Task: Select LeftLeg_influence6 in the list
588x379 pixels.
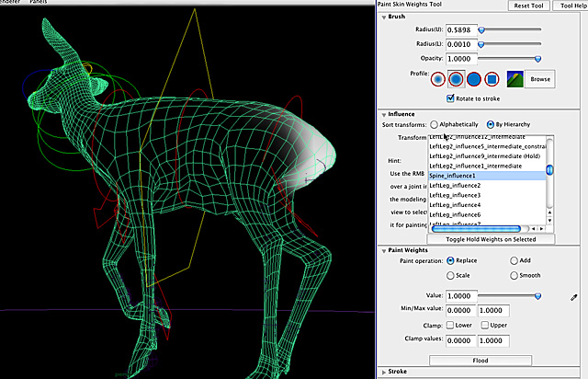Action: pos(487,215)
